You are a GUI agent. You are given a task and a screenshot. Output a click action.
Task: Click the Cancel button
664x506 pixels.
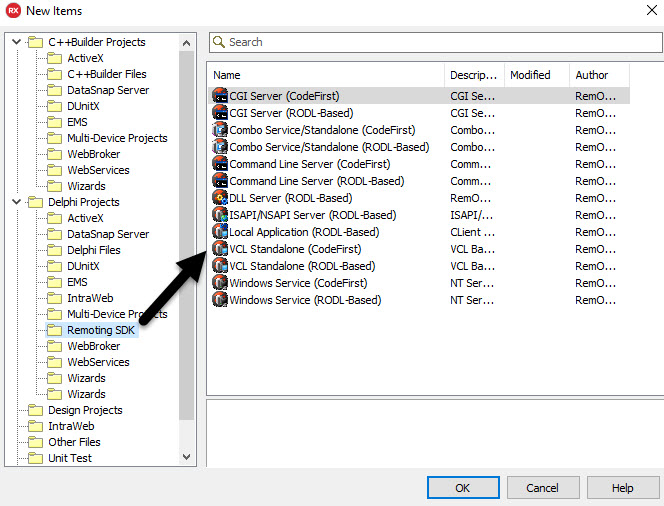click(542, 488)
